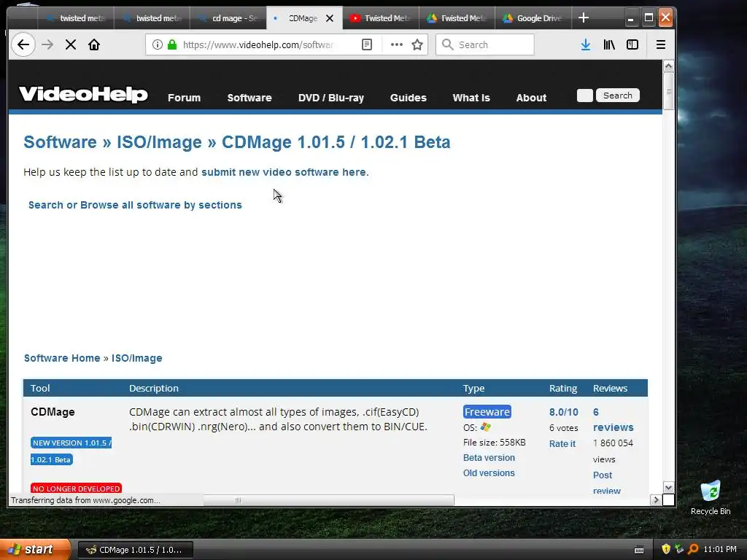Click the NO LONGER DEVELOPED red badge
Screen dimensions: 747x560
click(76, 489)
